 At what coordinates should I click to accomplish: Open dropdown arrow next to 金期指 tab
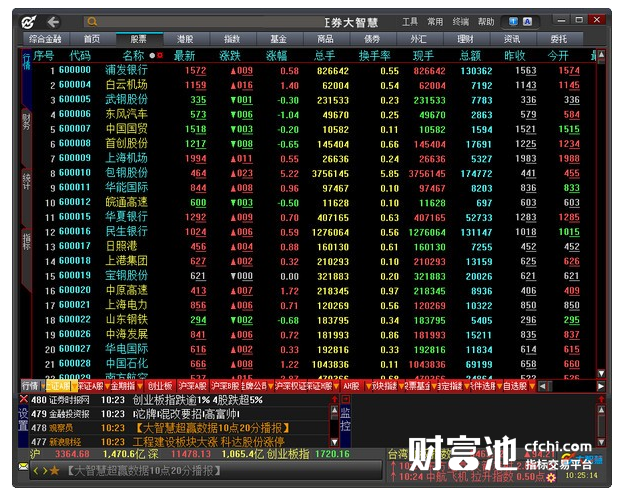pos(140,386)
